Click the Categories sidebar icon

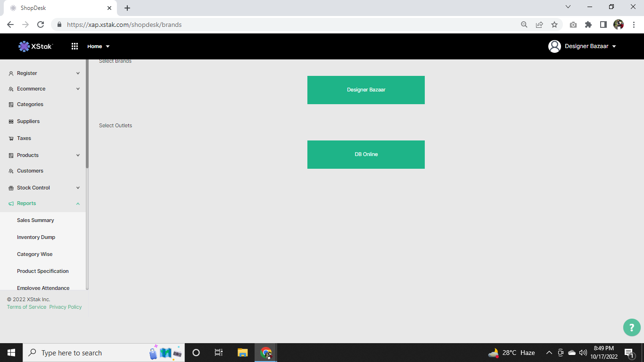point(11,105)
